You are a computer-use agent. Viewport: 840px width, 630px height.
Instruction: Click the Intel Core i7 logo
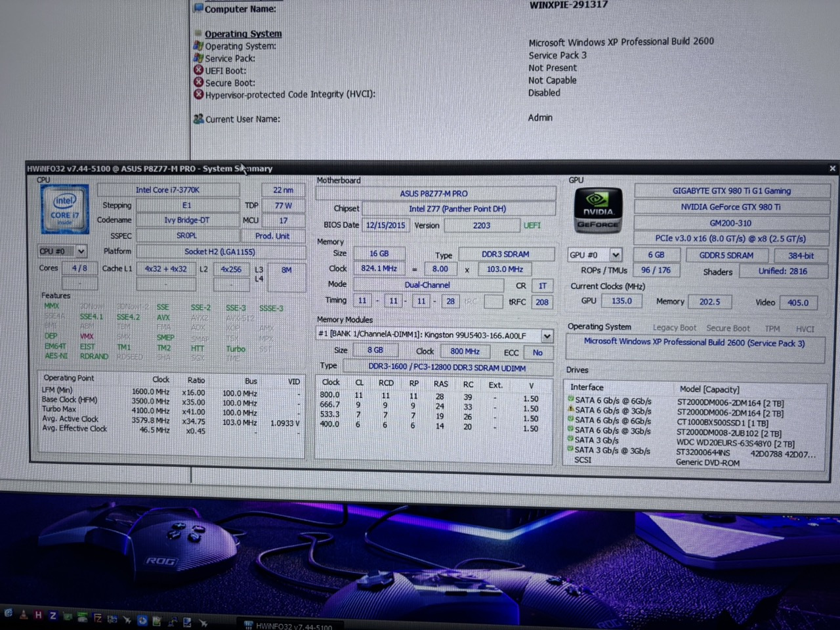(x=64, y=210)
